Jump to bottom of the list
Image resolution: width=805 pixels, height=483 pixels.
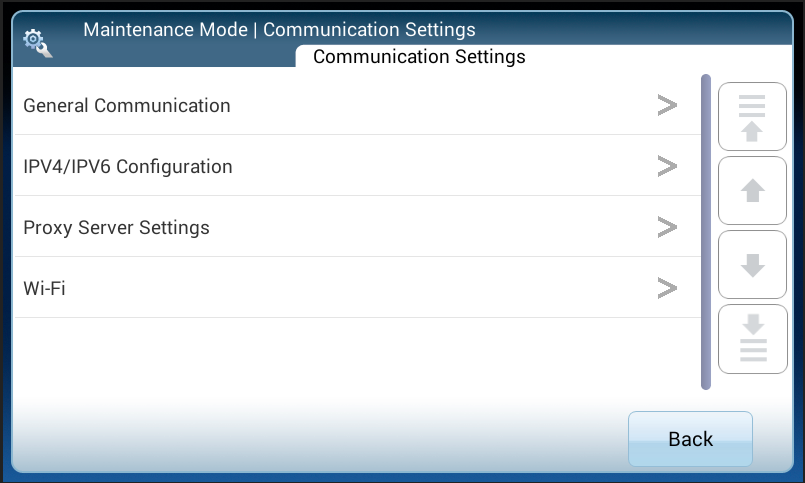(752, 337)
